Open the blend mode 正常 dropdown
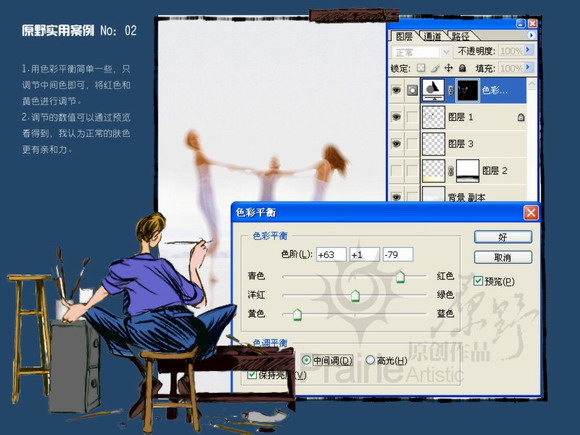This screenshot has height=435, width=580. pyautogui.click(x=421, y=52)
